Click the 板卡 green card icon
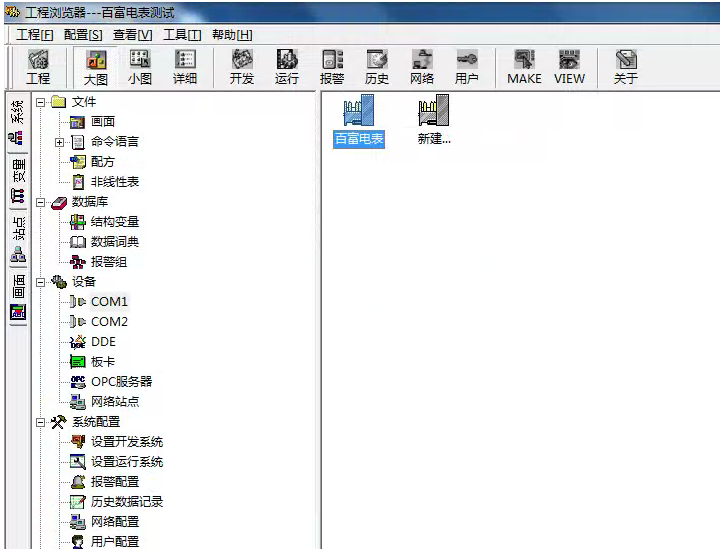This screenshot has height=549, width=720. pos(78,362)
